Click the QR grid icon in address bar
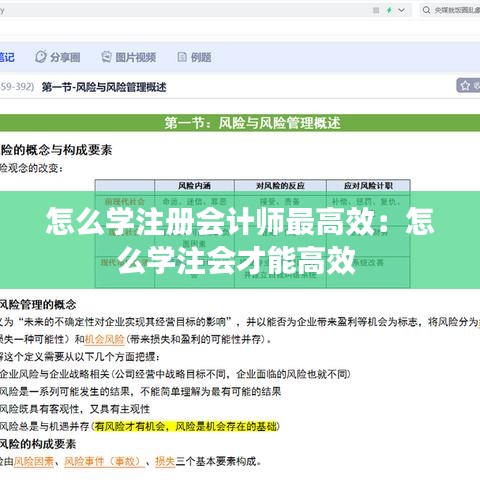The height and width of the screenshot is (480, 480). click(376, 10)
